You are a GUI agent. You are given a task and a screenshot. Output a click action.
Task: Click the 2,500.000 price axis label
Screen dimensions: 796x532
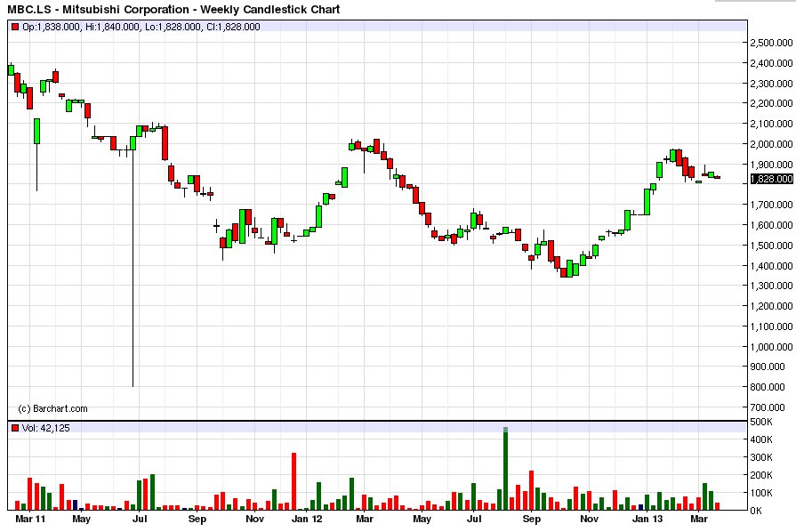[x=772, y=43]
